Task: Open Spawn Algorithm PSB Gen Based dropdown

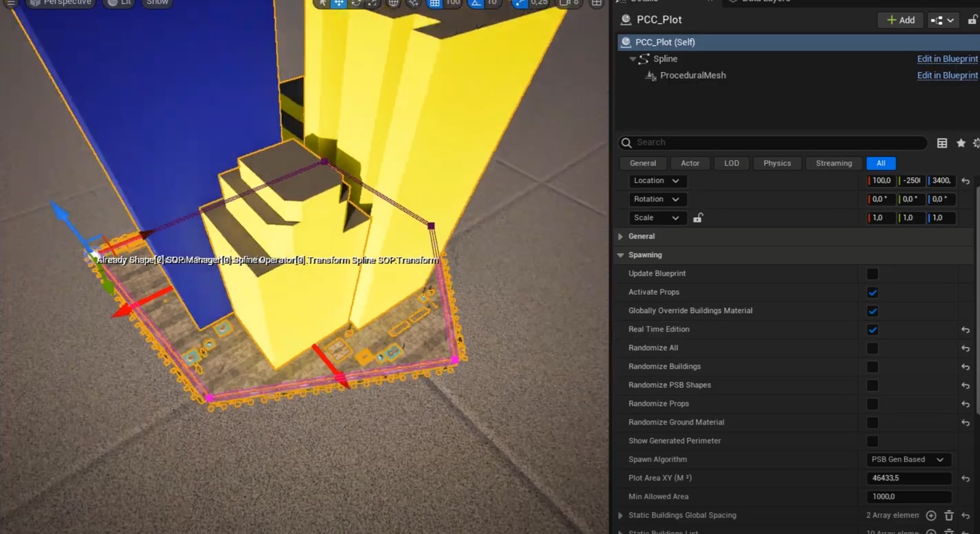Action: point(908,460)
